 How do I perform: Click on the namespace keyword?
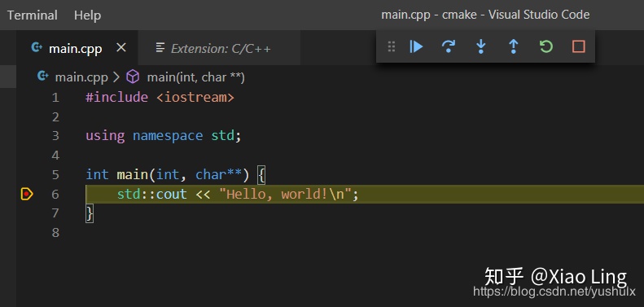[x=168, y=136]
